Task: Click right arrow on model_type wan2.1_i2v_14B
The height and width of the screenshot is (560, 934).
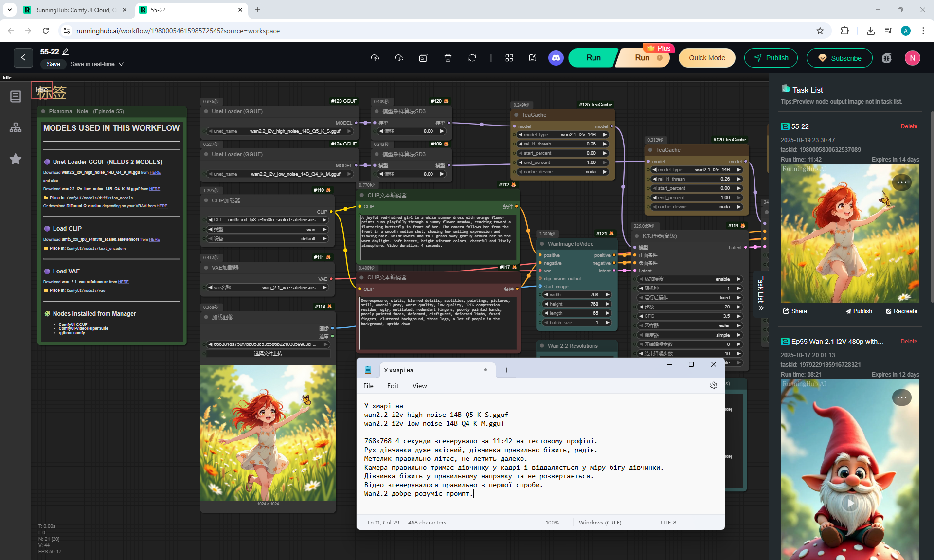Action: pyautogui.click(x=605, y=135)
